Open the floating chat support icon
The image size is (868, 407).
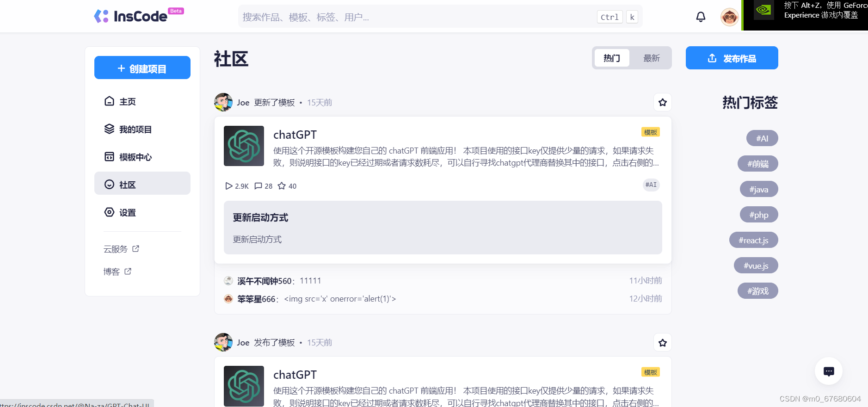(828, 371)
